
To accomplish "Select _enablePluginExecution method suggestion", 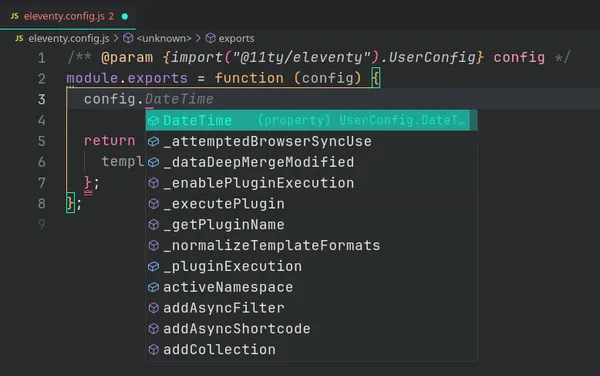I will point(311,183).
